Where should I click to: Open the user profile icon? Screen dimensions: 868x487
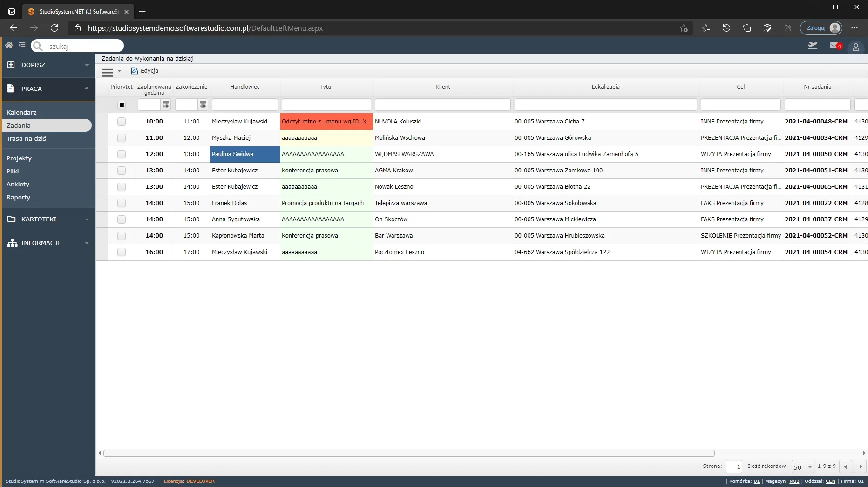click(x=855, y=47)
